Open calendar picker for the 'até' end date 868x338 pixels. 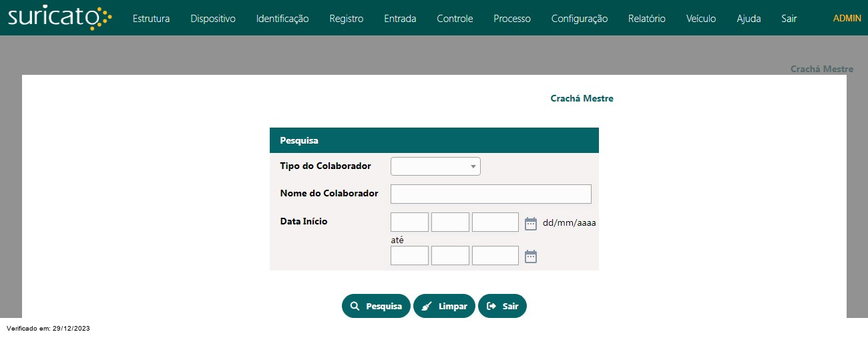click(531, 257)
